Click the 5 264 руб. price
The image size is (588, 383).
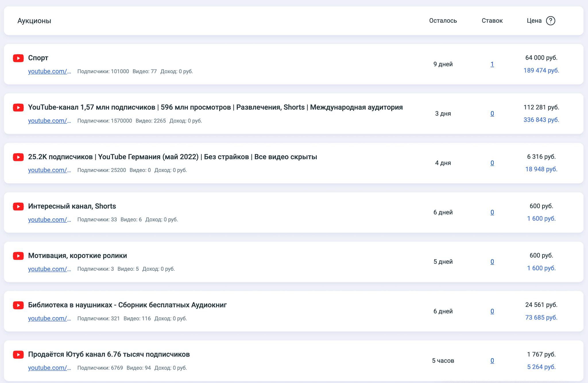point(541,367)
